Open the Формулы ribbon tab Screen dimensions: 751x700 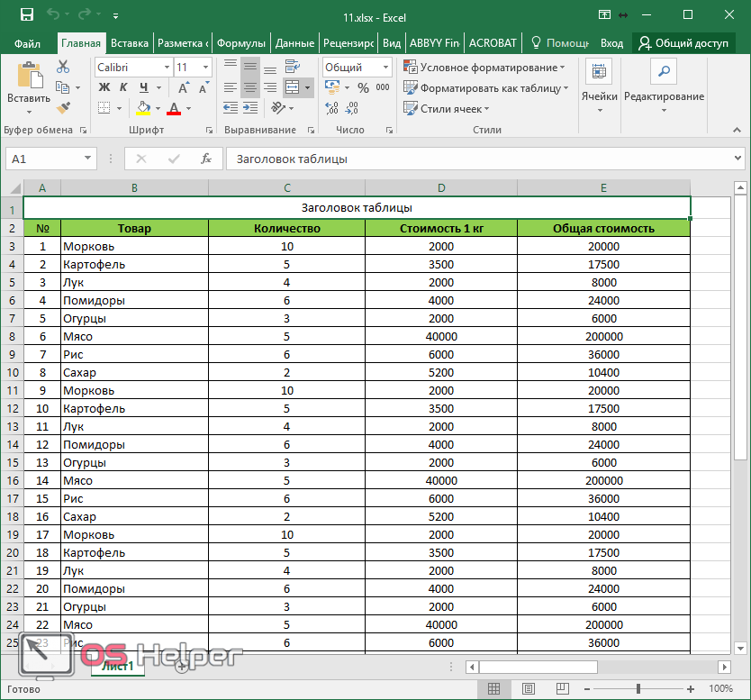coord(241,42)
